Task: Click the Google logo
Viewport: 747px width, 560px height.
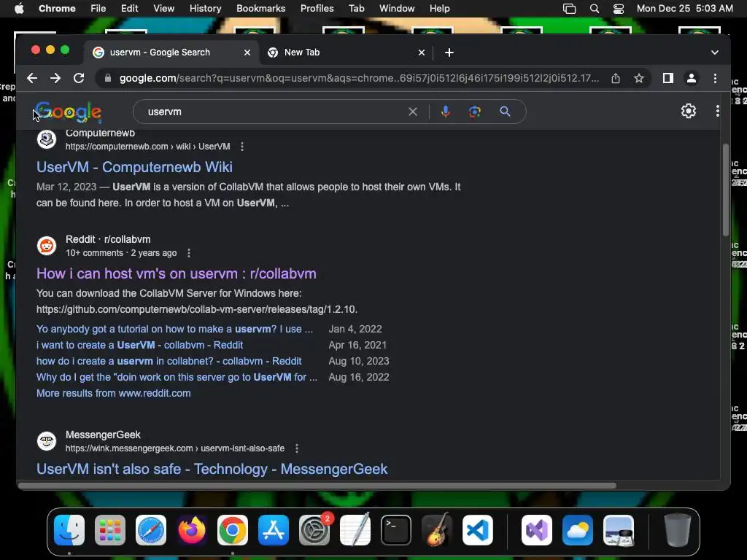Action: point(69,112)
